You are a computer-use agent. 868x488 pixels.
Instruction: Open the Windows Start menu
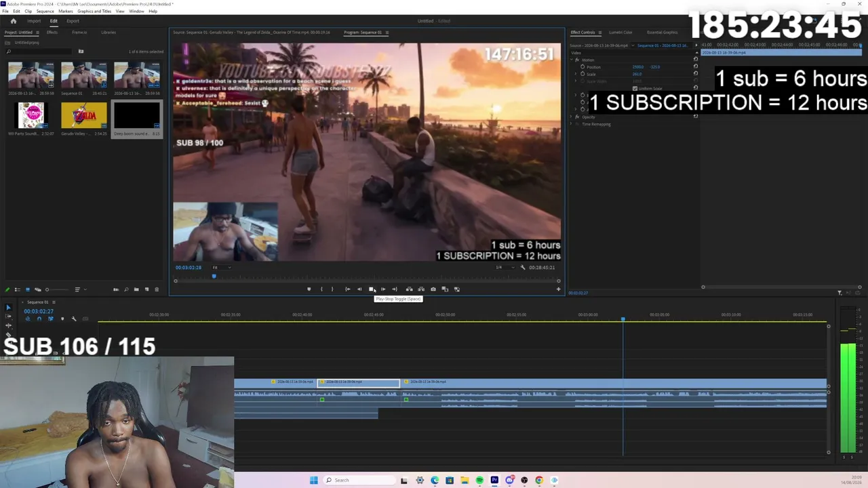coord(313,481)
